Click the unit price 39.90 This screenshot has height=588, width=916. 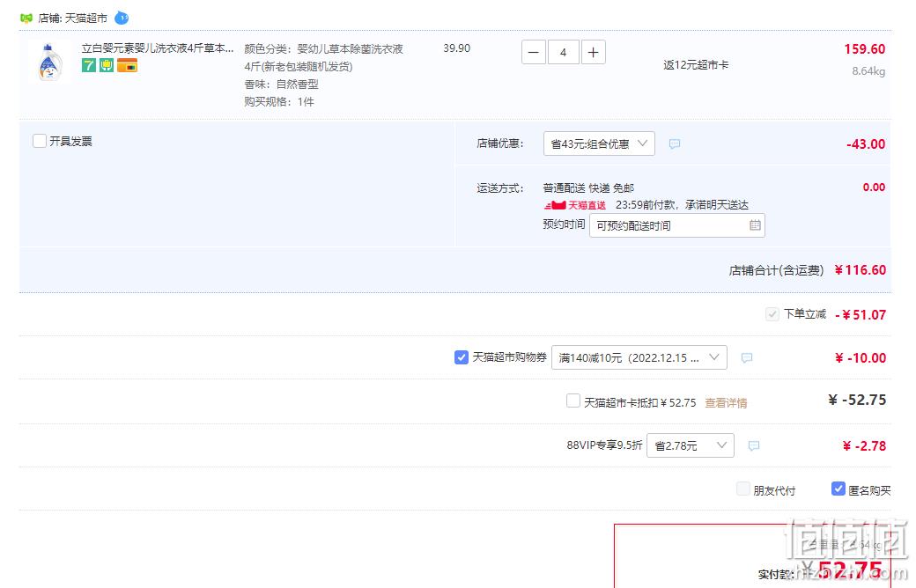tap(457, 48)
